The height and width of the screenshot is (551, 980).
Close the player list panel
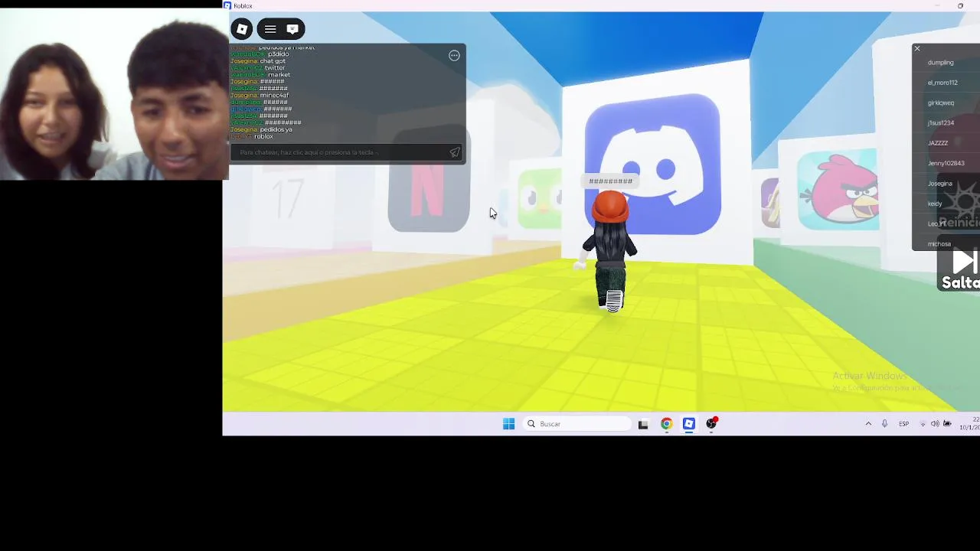point(916,49)
